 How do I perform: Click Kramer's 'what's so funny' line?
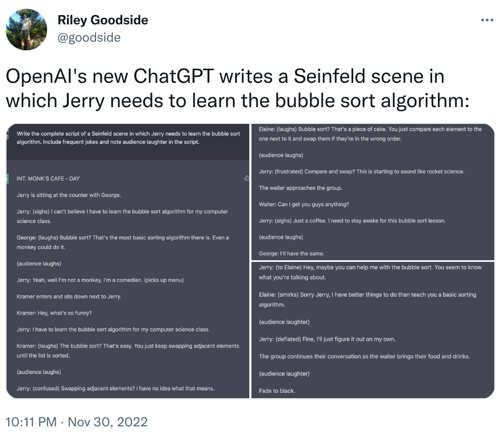click(54, 313)
